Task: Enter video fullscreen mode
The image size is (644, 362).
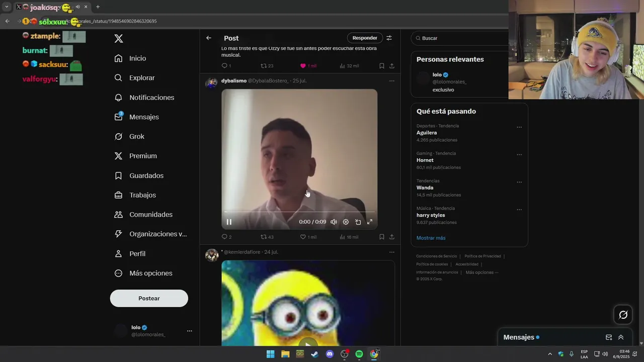Action: (x=370, y=222)
